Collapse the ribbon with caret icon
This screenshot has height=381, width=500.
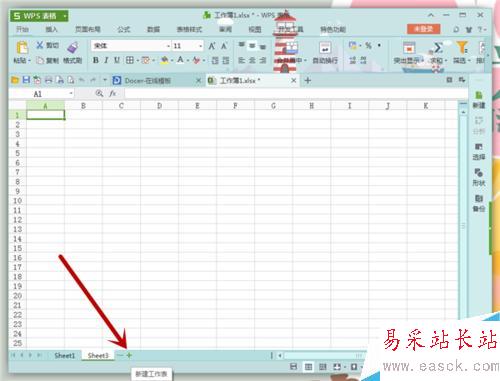click(431, 15)
